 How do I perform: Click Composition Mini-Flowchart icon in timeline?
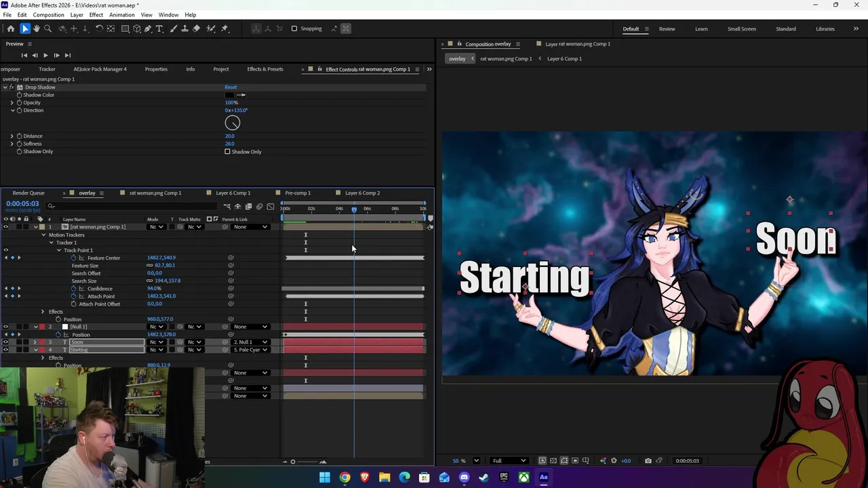pyautogui.click(x=227, y=207)
